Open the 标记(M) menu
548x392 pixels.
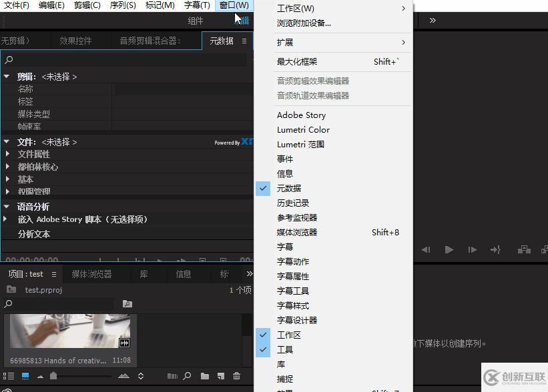pos(160,5)
